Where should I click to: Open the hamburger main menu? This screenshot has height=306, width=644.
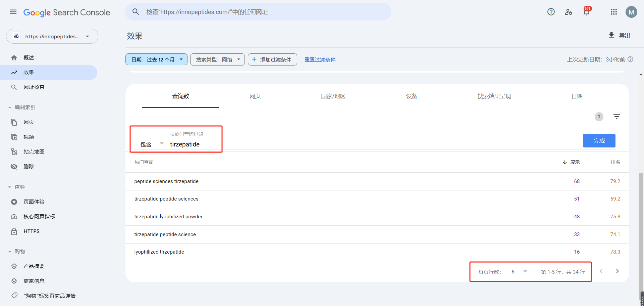13,12
